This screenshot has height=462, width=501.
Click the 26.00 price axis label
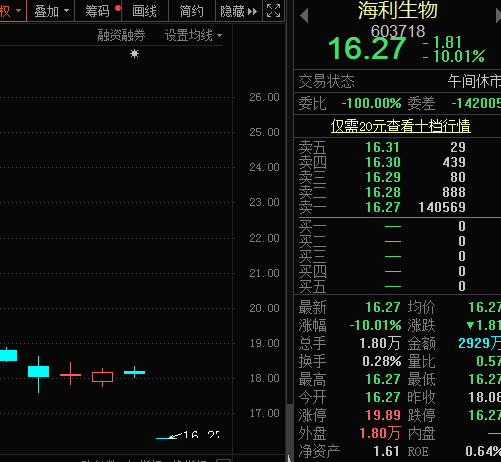click(264, 97)
